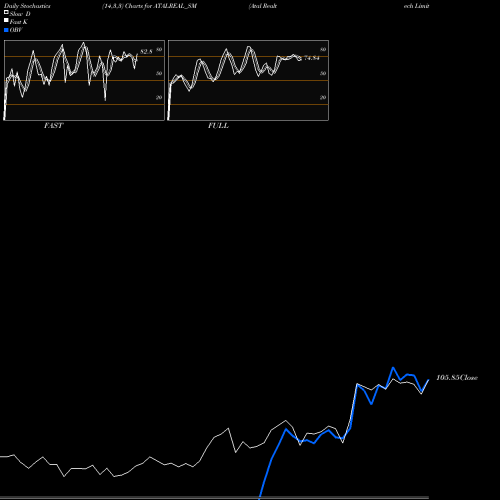Click the 105.85 Close price label
The width and height of the screenshot is (500, 500).
(x=457, y=378)
